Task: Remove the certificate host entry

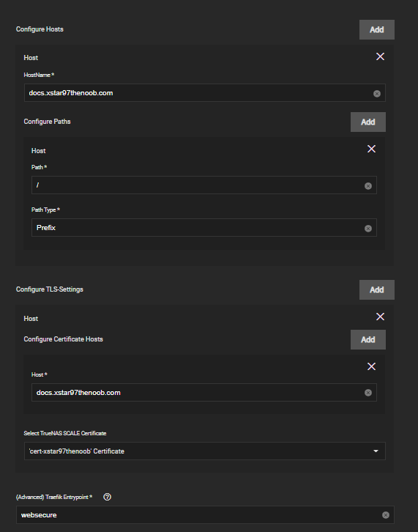Action: point(371,366)
